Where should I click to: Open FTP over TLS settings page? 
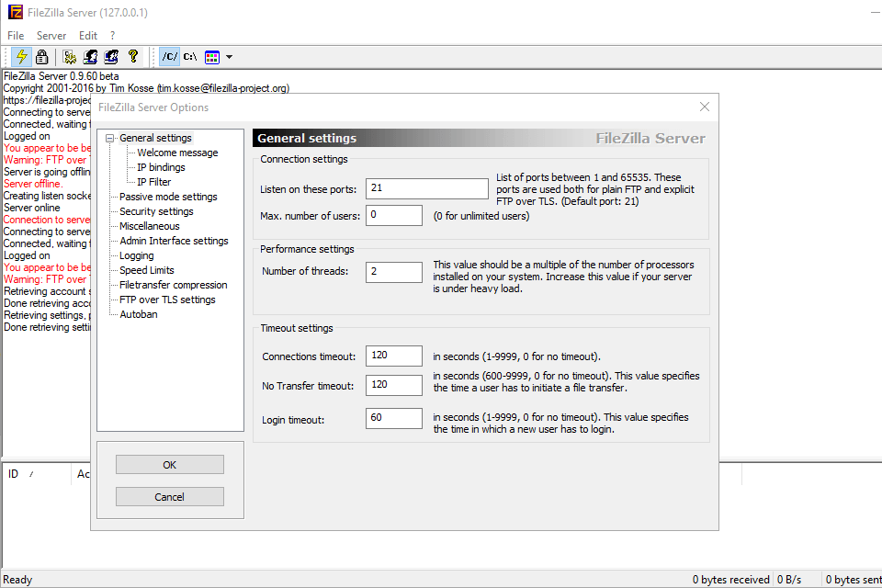(167, 300)
